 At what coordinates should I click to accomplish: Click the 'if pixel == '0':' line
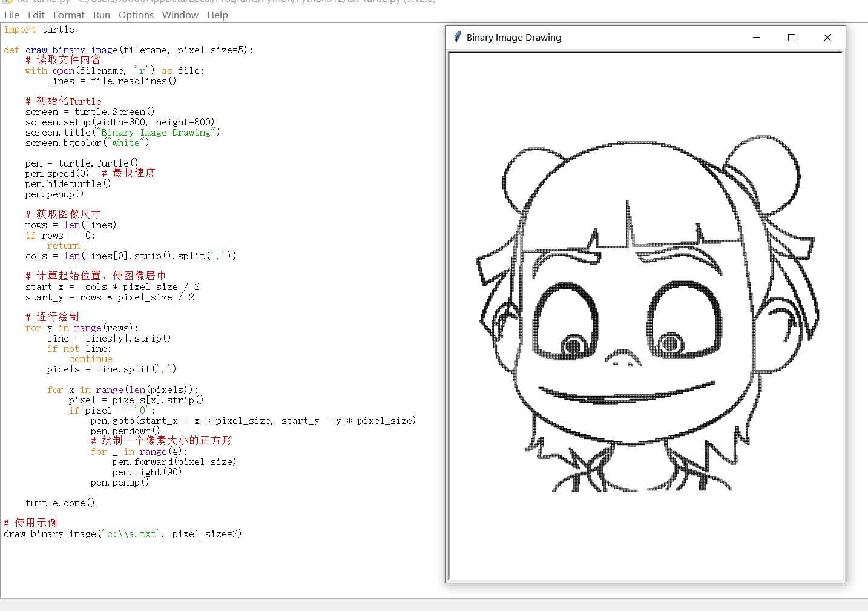click(x=111, y=411)
